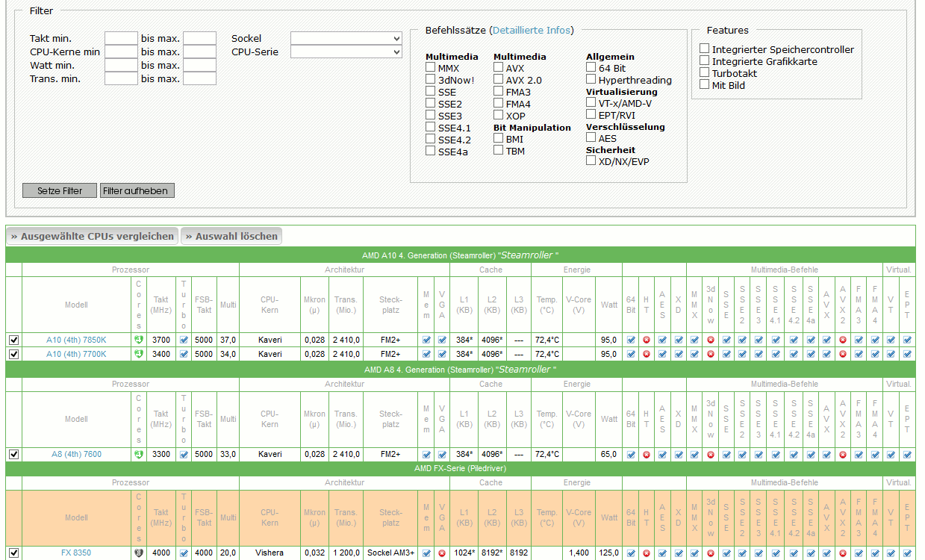
Task: Deselect the A10 (4th) 7850K row checkbox
Action: [x=13, y=340]
